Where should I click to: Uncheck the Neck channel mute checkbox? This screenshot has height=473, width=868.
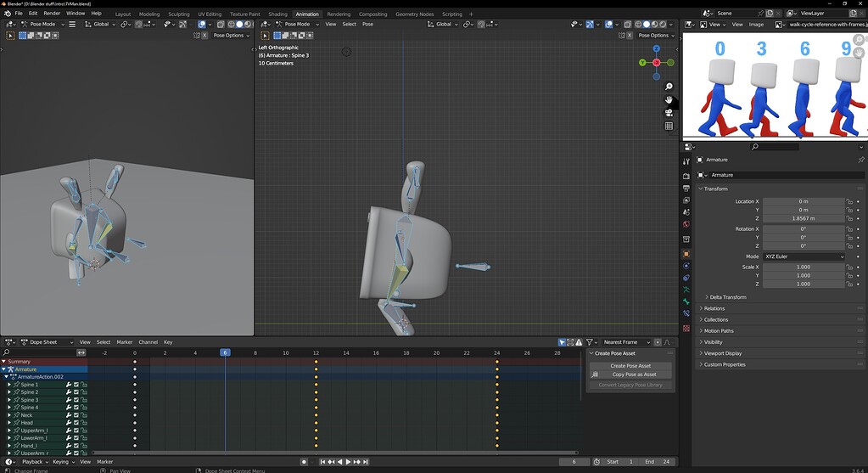tap(76, 415)
